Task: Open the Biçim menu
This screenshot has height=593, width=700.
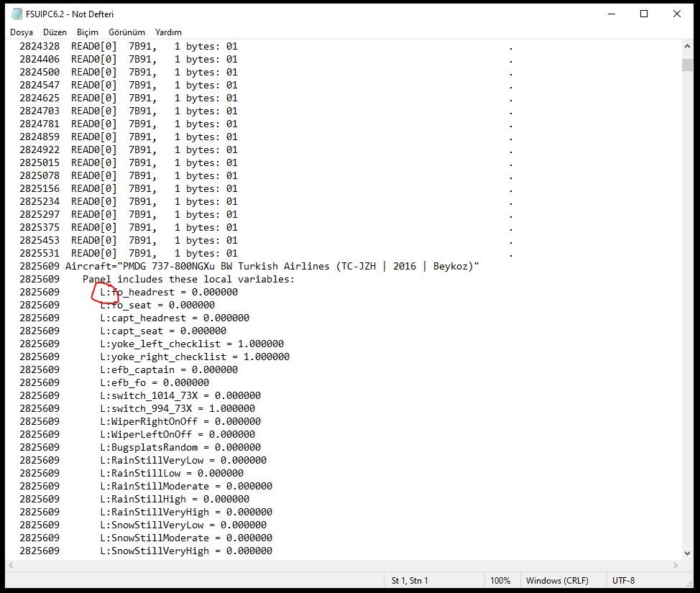Action: pyautogui.click(x=88, y=32)
